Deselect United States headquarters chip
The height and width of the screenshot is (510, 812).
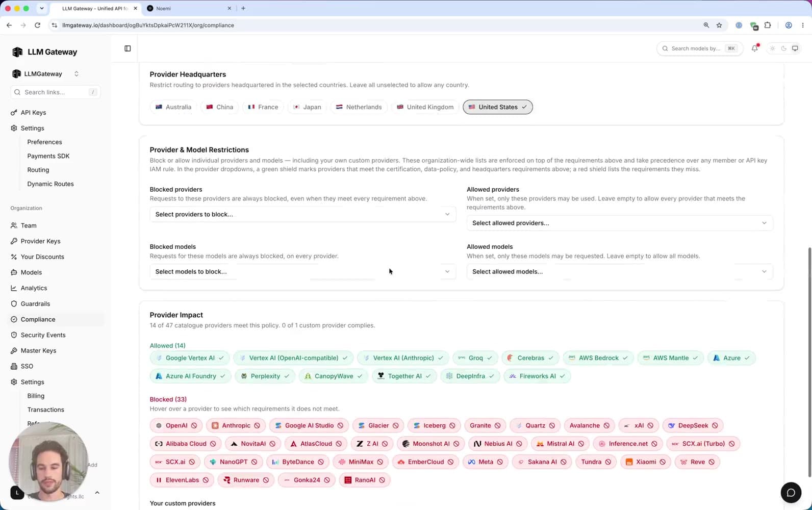[x=498, y=107]
